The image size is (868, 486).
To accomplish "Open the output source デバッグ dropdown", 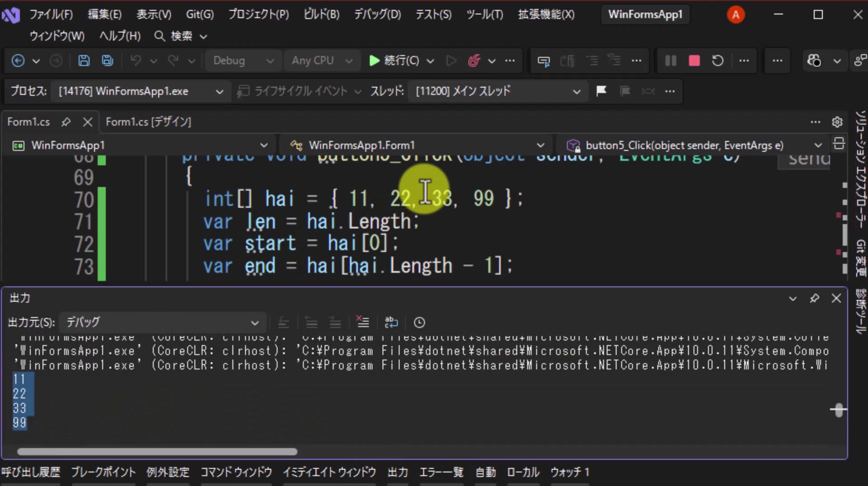I will pyautogui.click(x=163, y=322).
